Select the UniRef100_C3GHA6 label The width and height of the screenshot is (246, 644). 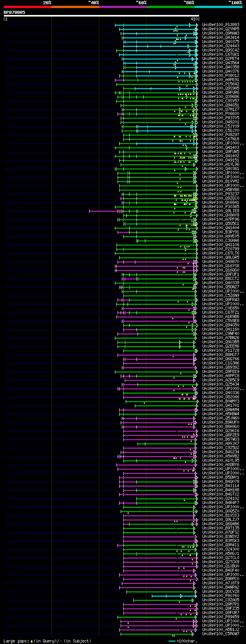tap(221, 241)
